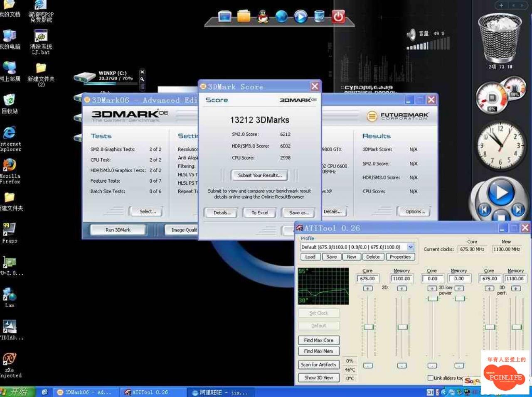Image resolution: width=532 pixels, height=397 pixels.
Task: Click the 2D Core value field 675.00
Action: (x=368, y=279)
